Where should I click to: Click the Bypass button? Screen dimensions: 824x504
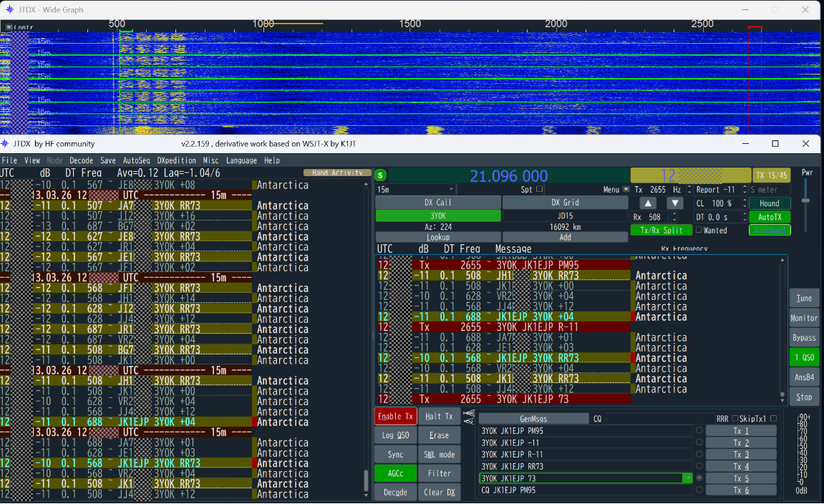point(804,338)
